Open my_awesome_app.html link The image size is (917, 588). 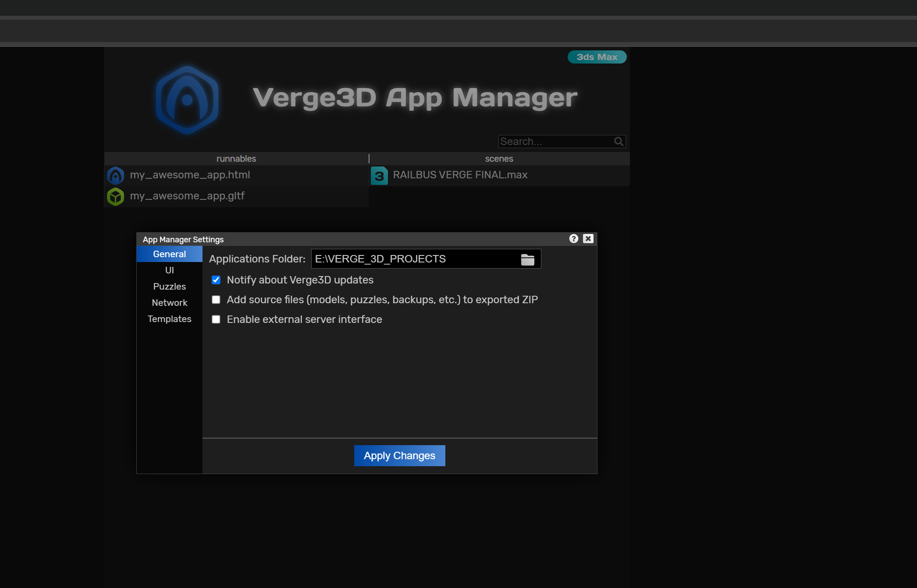click(190, 175)
